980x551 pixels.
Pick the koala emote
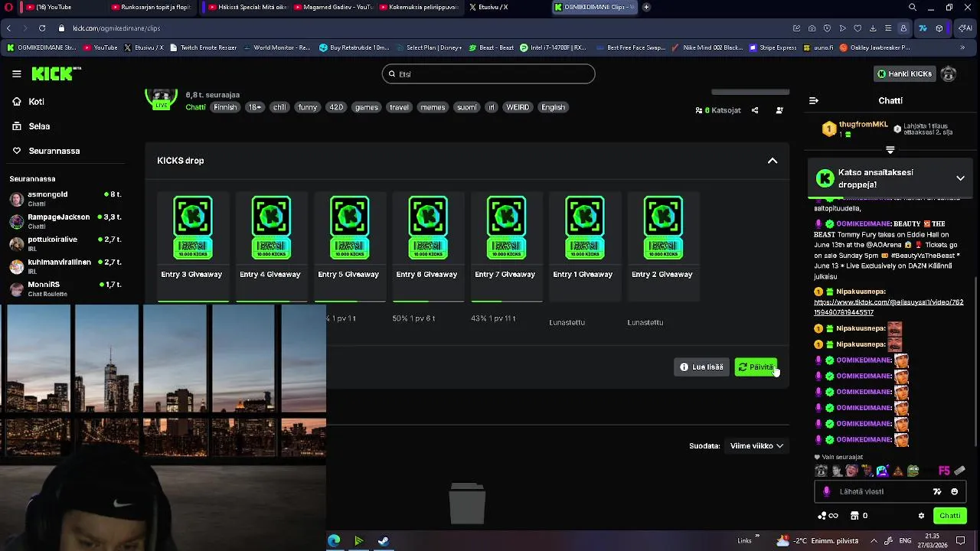point(822,471)
